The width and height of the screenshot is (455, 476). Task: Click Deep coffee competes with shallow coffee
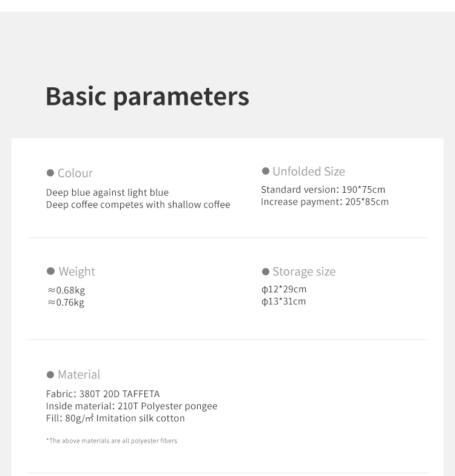[138, 204]
